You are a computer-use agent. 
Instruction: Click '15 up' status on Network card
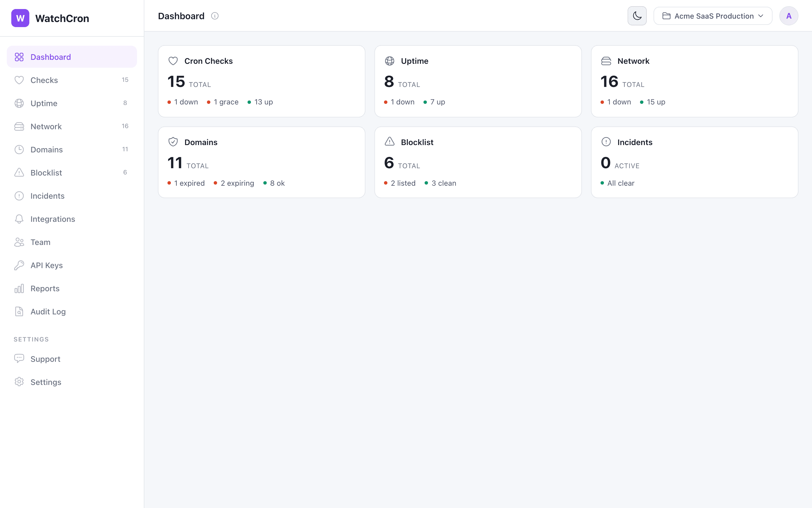coord(652,102)
